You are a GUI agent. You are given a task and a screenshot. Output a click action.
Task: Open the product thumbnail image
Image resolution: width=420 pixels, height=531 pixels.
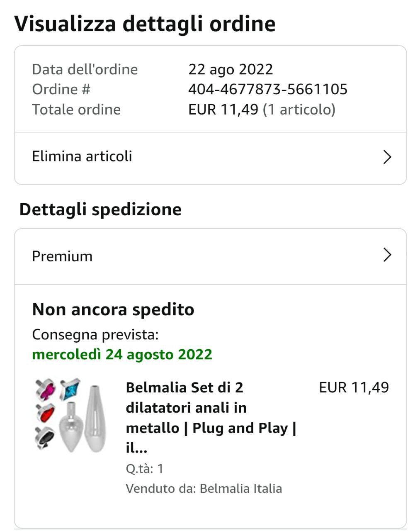70,415
